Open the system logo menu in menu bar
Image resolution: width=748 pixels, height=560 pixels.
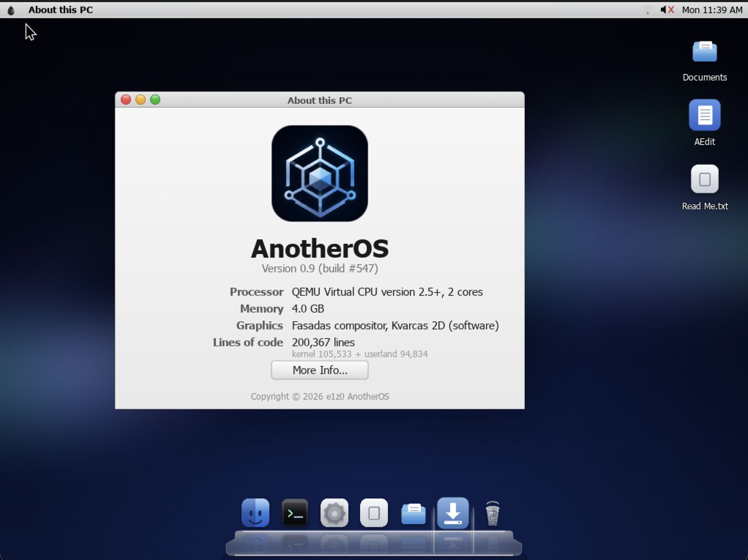pos(11,10)
